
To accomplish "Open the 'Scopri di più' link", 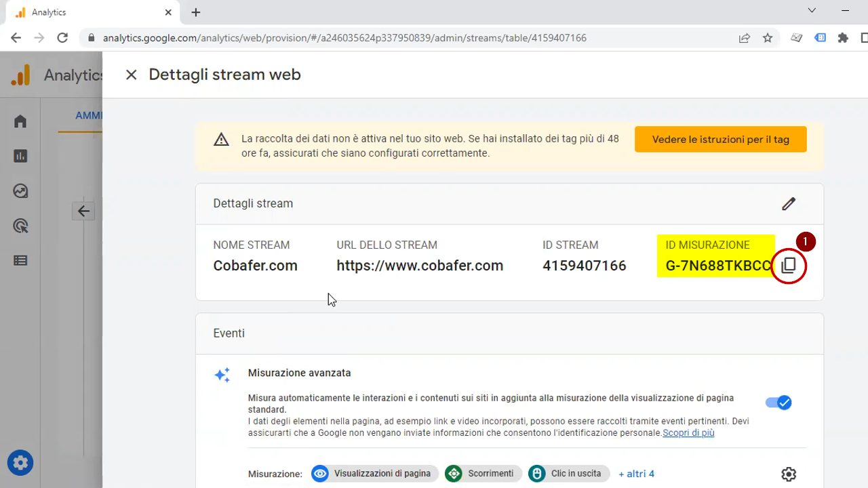I will coord(688,432).
